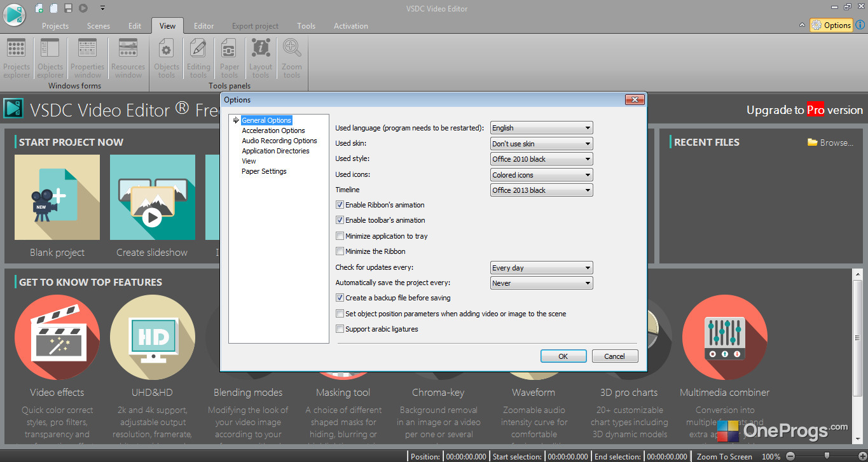The image size is (868, 462).
Task: Open the Export project ribbon tab
Action: point(256,26)
